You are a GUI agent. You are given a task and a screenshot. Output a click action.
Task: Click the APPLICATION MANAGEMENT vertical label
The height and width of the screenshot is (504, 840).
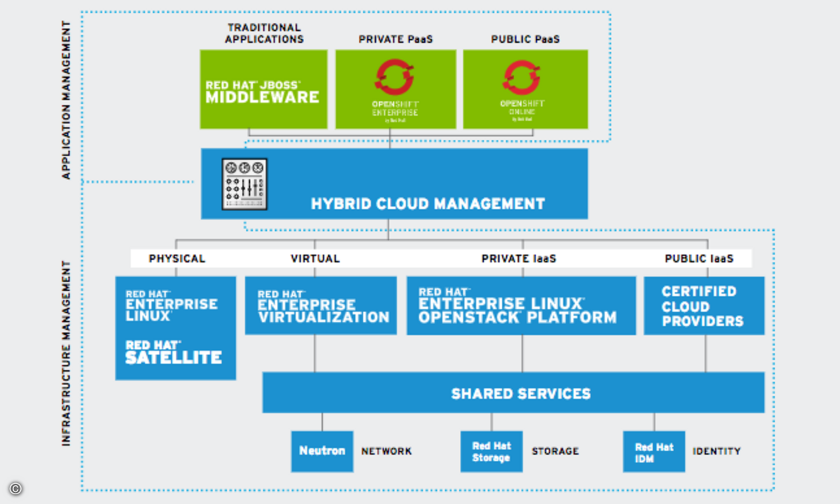click(x=66, y=100)
